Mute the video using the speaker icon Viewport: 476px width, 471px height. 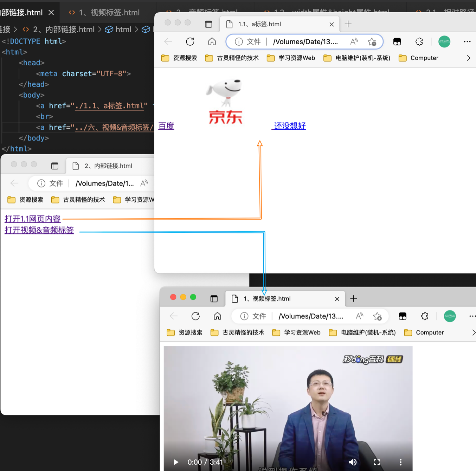[353, 462]
